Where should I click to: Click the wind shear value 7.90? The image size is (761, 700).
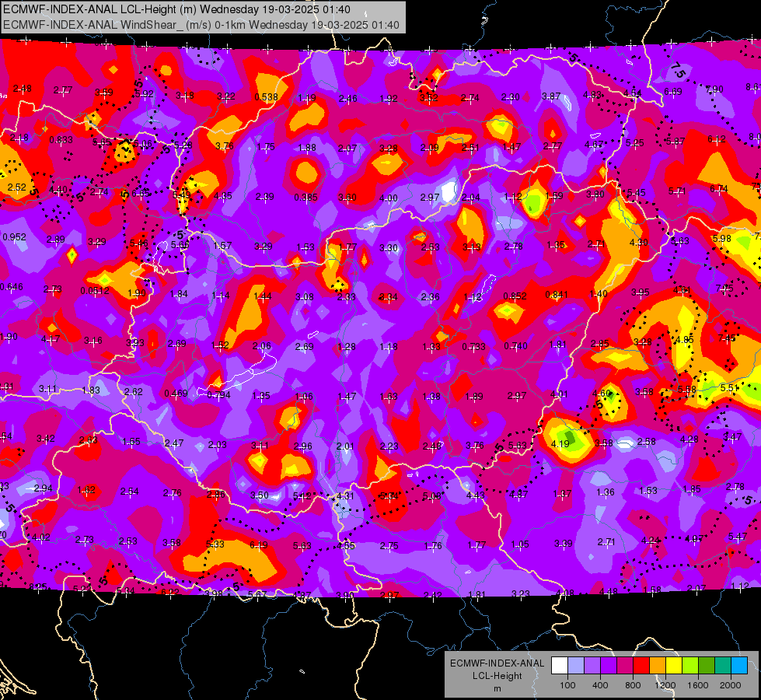[714, 89]
